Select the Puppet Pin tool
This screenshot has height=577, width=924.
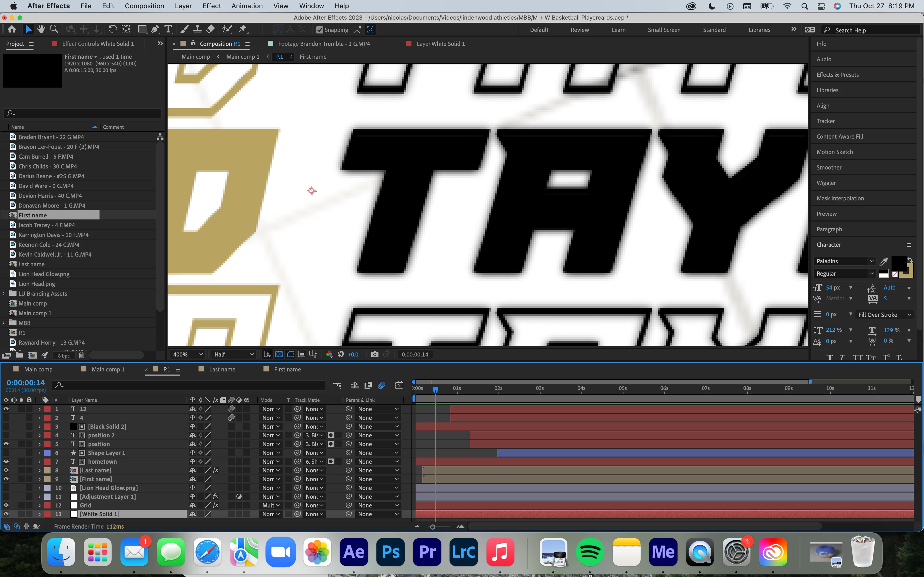pos(242,29)
